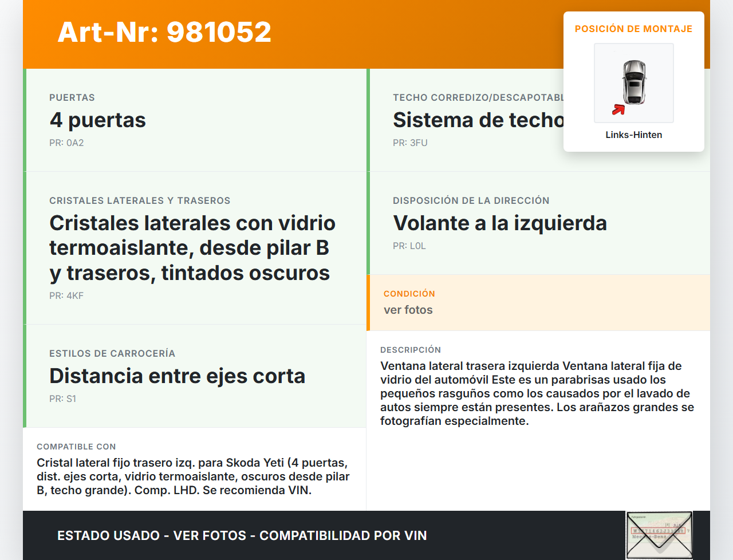
Task: Open the VIN label thumbnail in footer
Action: pos(659,535)
